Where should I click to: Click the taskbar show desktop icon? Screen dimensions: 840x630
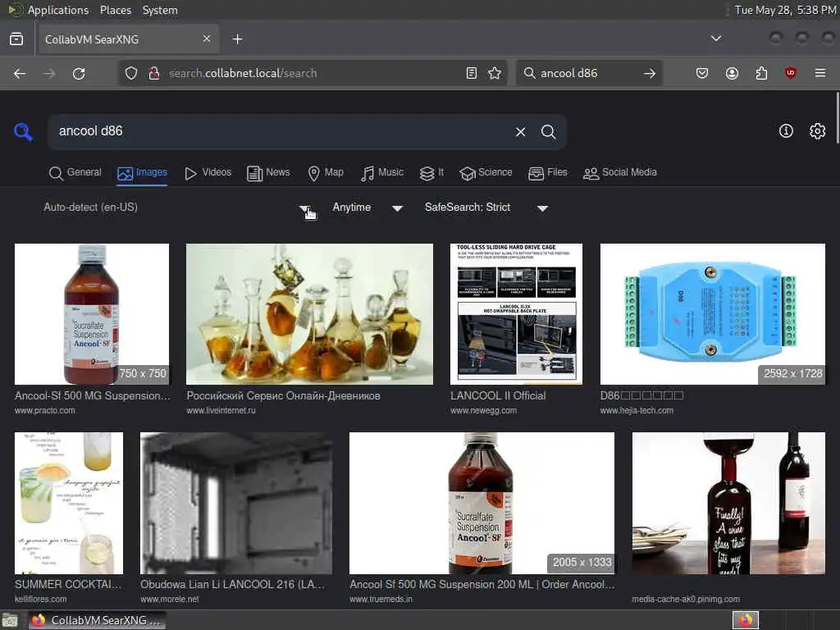pos(10,621)
